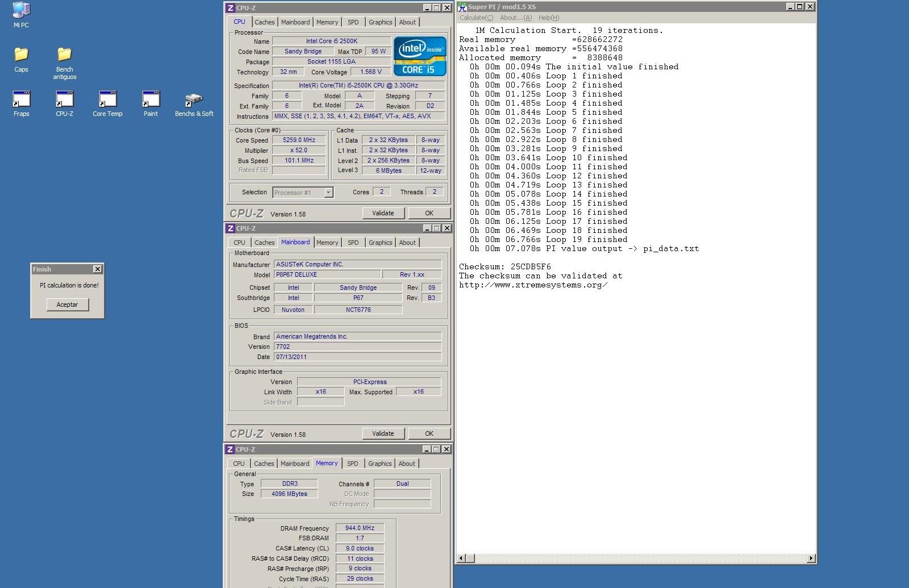The height and width of the screenshot is (588, 909).
Task: Click the CAS# Latency 9.0 clocks value
Action: (x=360, y=548)
